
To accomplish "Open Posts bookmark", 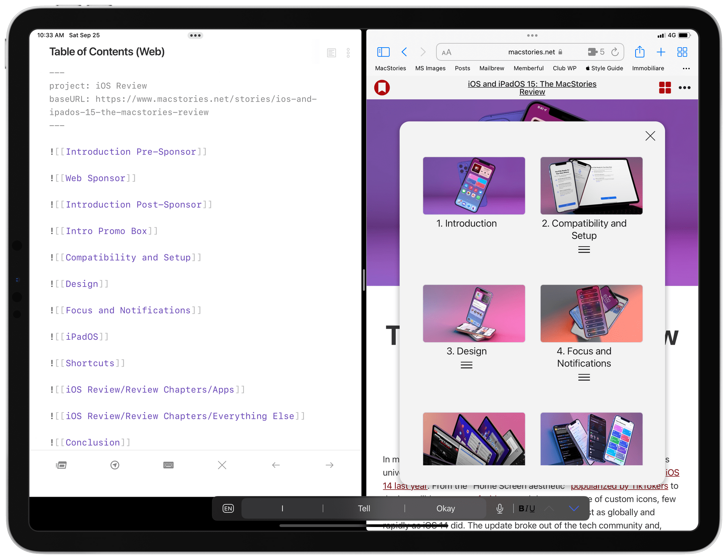I will [x=462, y=68].
